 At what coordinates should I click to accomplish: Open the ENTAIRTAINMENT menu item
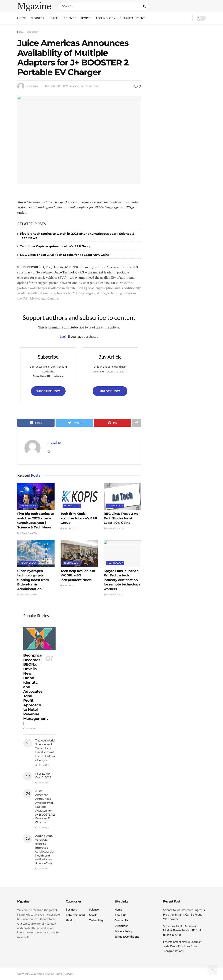tap(132, 18)
